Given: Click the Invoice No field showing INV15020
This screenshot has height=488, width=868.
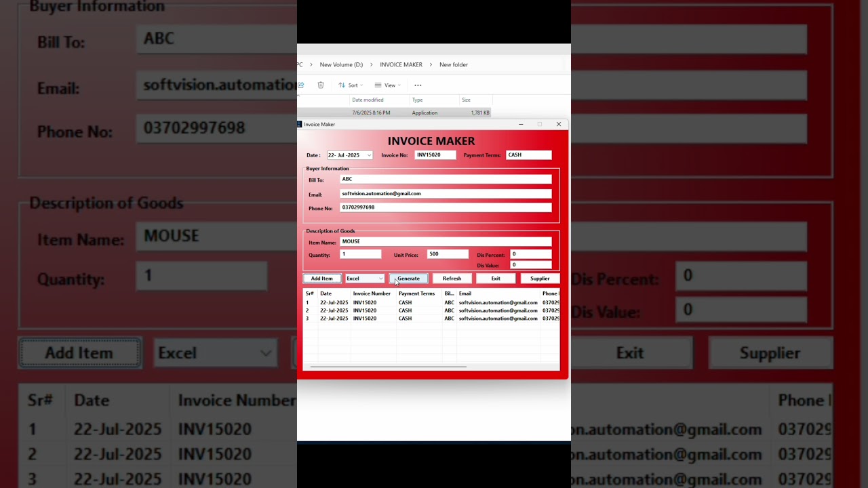Looking at the screenshot, I should point(435,155).
